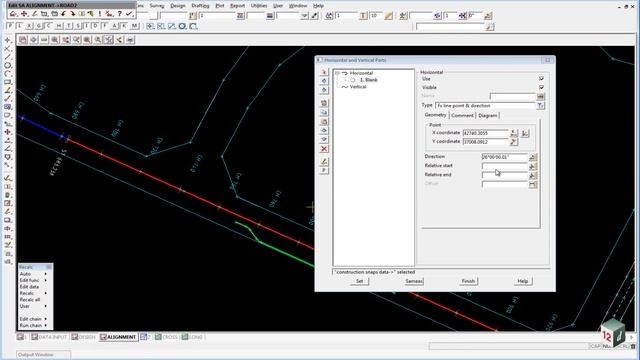The image size is (640, 360).
Task: Click Edit data in Recalc menu
Action: click(29, 287)
